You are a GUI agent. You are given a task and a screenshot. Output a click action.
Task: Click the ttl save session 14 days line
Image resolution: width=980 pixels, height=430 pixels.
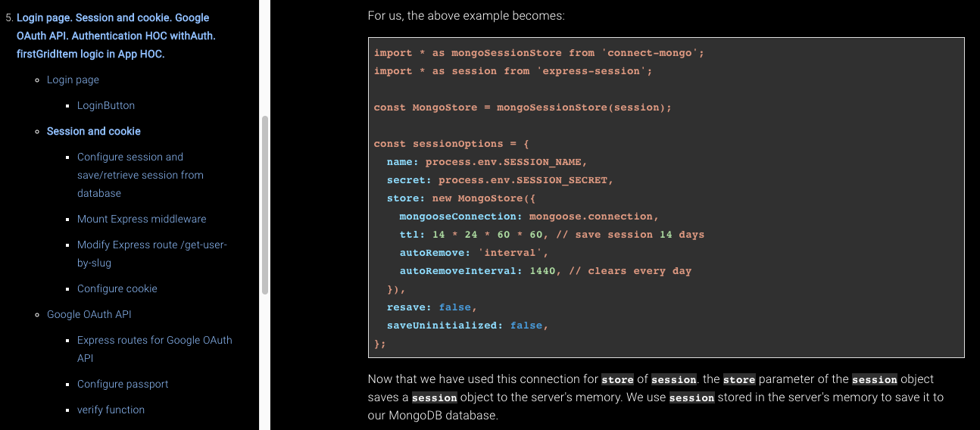pyautogui.click(x=552, y=235)
